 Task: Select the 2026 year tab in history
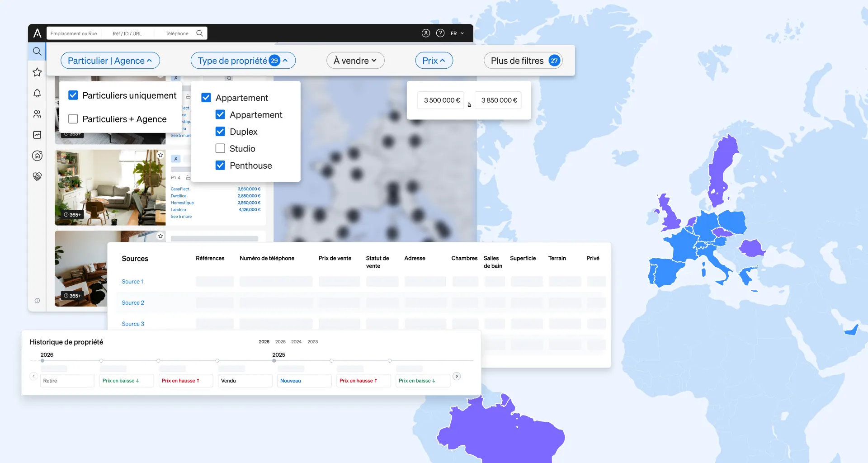point(264,342)
